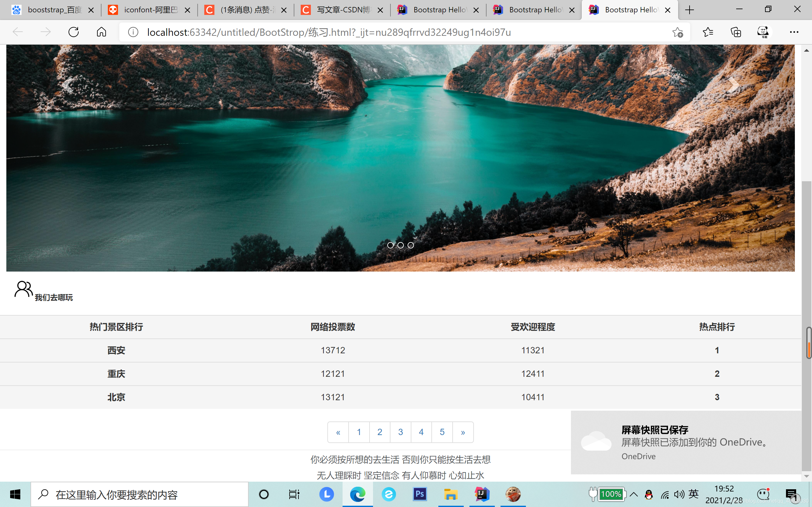812x507 pixels.
Task: Click the home page icon
Action: (101, 32)
